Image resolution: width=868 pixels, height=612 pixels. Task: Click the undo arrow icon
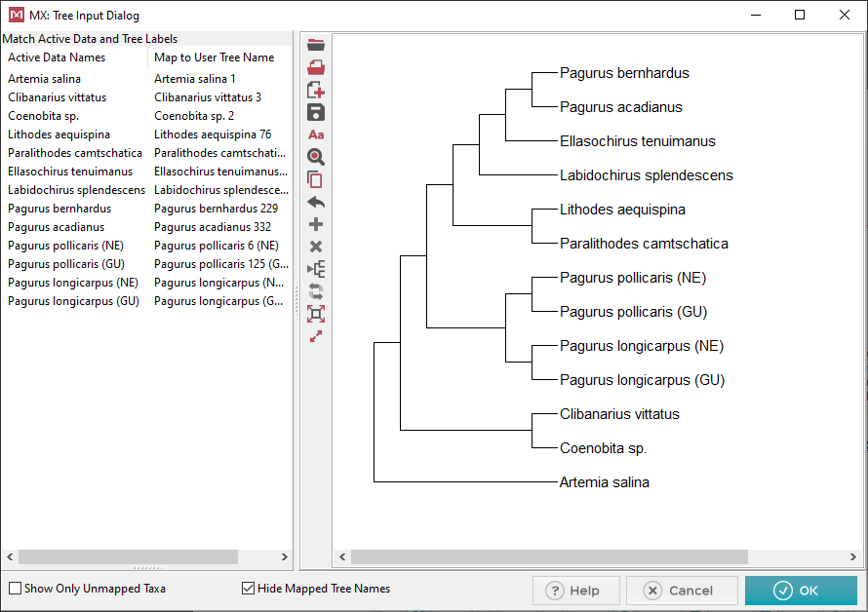pos(315,202)
